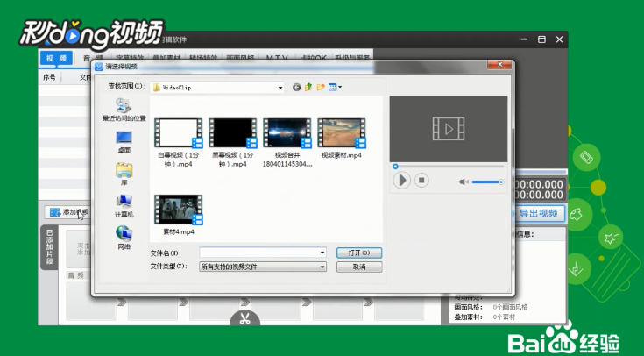Minimize the video editor main window

[x=524, y=39]
